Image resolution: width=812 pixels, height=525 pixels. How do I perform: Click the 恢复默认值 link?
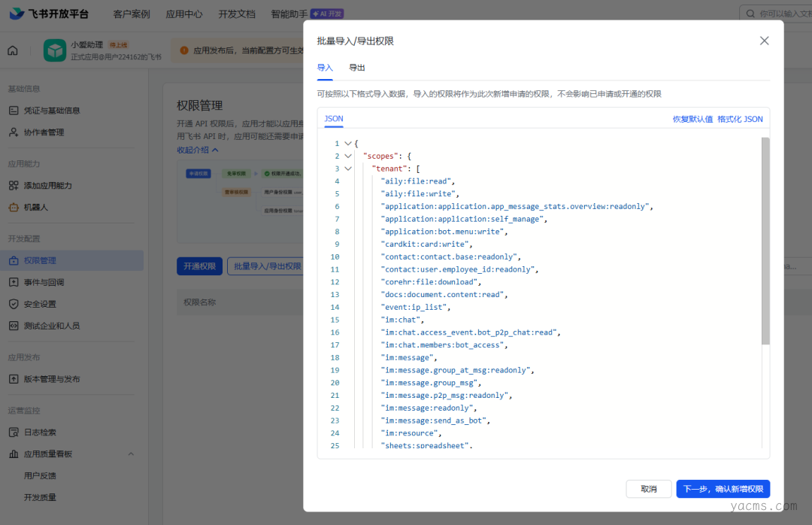click(692, 119)
